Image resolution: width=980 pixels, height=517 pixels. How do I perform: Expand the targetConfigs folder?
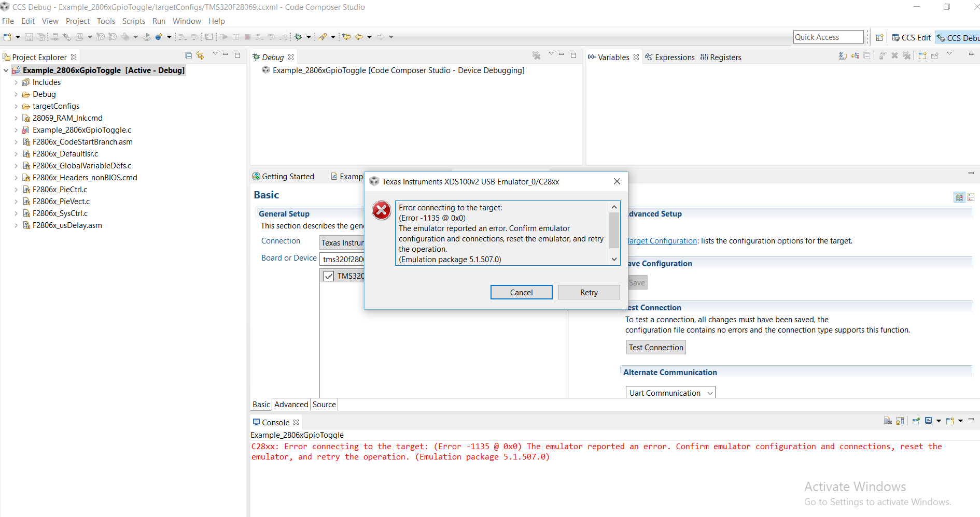click(x=16, y=106)
